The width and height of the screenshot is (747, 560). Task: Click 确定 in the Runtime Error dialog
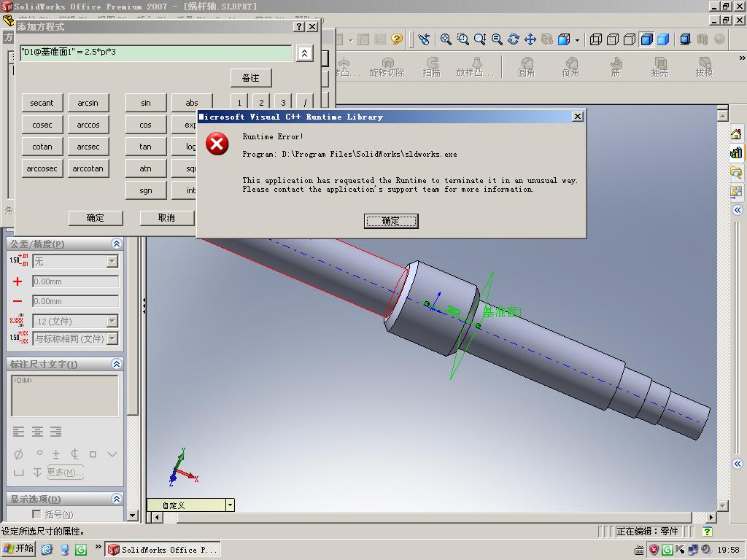point(391,221)
